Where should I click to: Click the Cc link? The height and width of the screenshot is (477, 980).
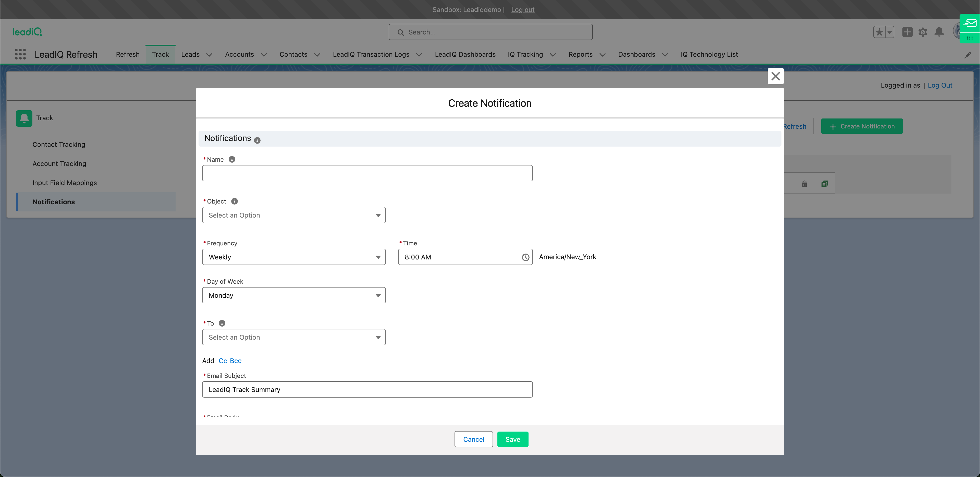(223, 361)
